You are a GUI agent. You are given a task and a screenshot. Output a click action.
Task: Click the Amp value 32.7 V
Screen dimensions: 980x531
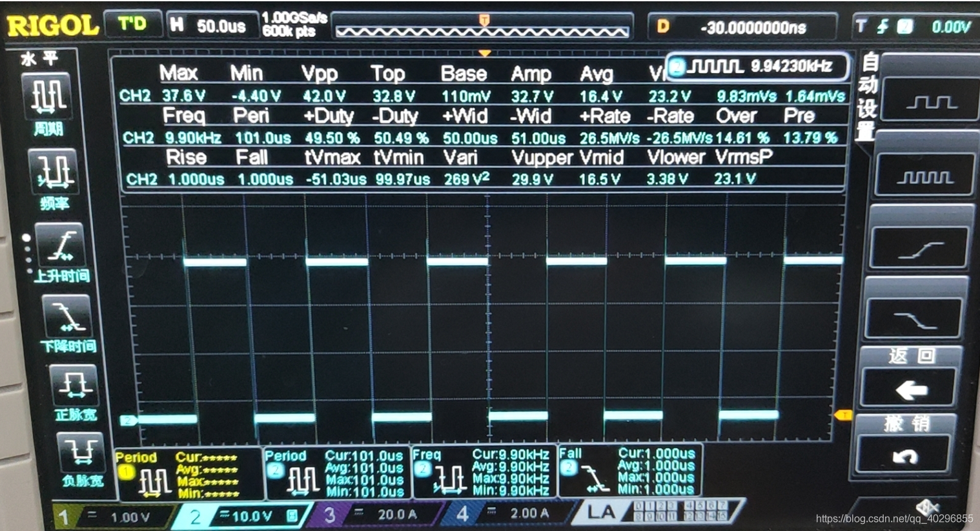tap(533, 96)
